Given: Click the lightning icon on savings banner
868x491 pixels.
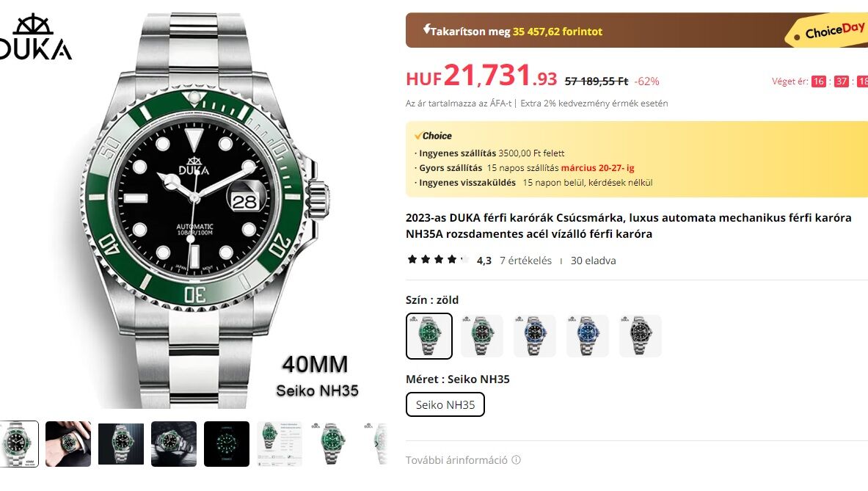Looking at the screenshot, I should (x=426, y=29).
